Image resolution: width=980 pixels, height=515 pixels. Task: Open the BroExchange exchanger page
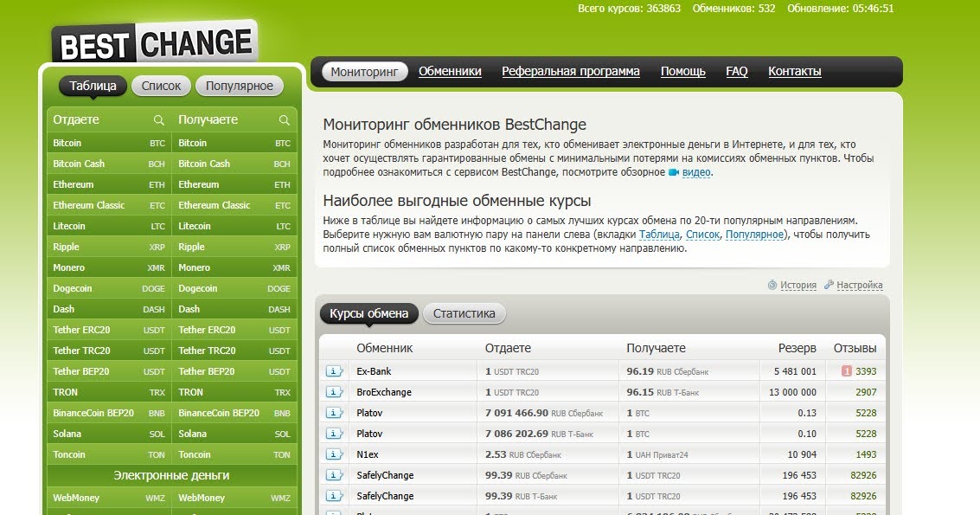tap(382, 391)
